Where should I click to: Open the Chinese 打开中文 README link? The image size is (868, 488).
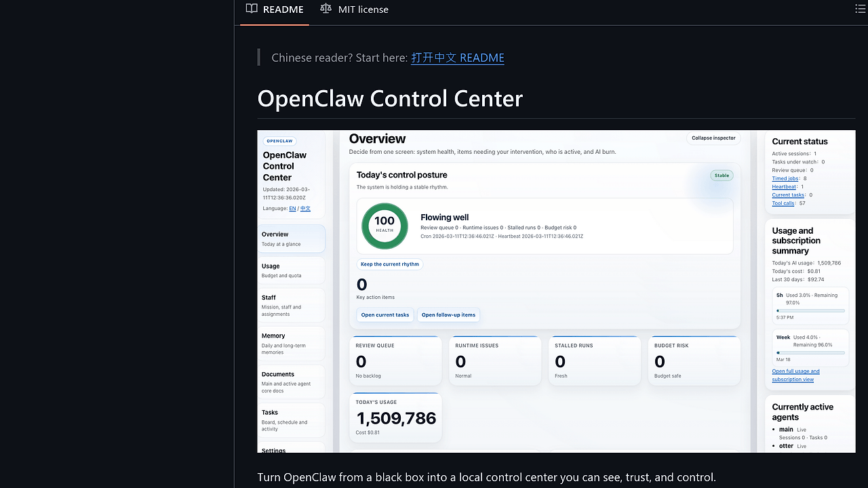coord(458,58)
